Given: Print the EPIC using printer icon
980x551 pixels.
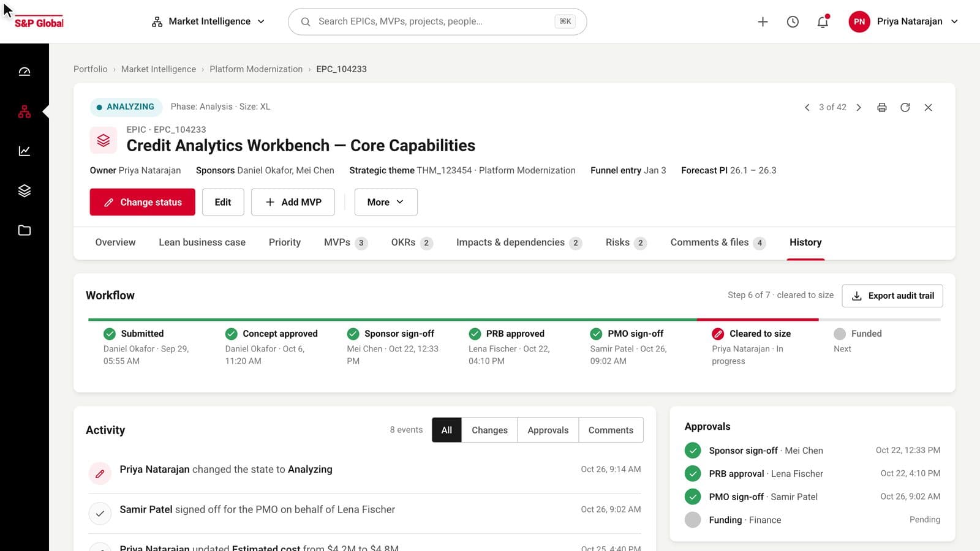Looking at the screenshot, I should [882, 107].
